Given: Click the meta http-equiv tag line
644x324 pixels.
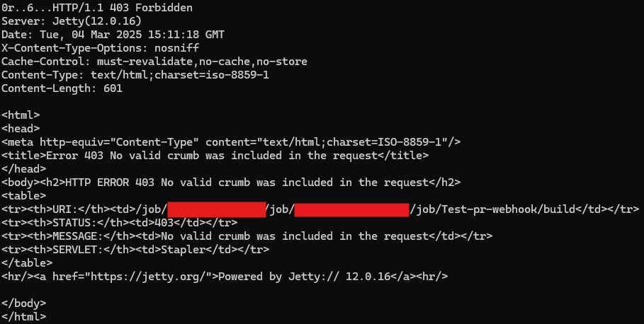Looking at the screenshot, I should click(x=231, y=142).
